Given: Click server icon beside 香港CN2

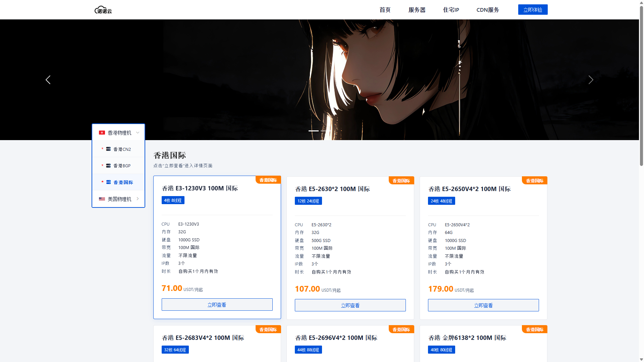Looking at the screenshot, I should [108, 149].
